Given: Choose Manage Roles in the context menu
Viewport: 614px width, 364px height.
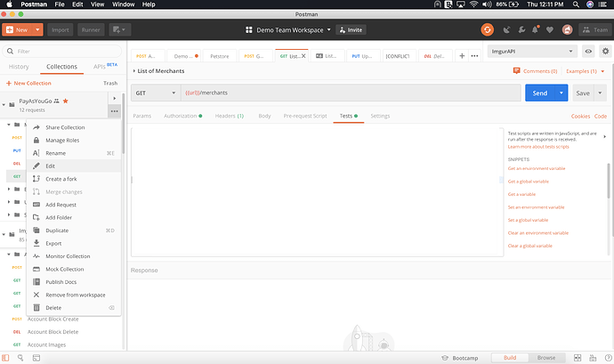Looking at the screenshot, I should coord(74,141).
